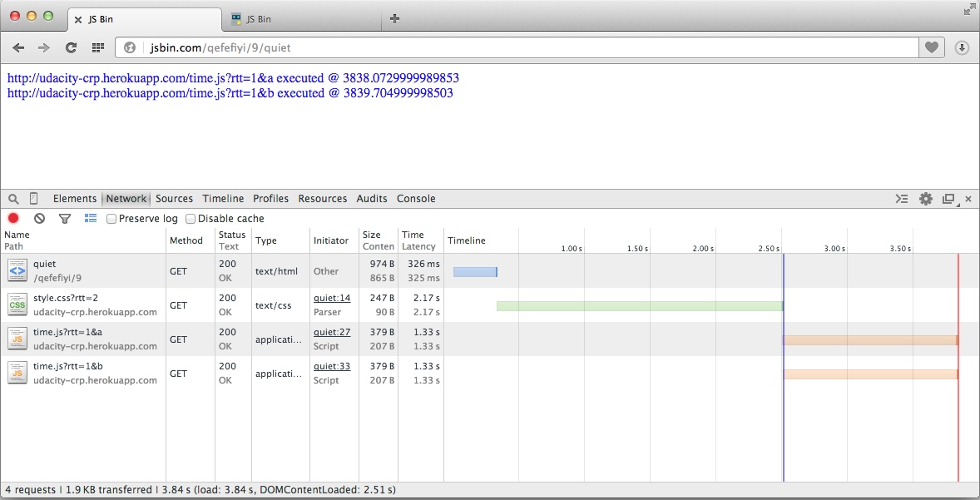This screenshot has height=500, width=980.
Task: Select the Network panel tab
Action: [x=126, y=199]
